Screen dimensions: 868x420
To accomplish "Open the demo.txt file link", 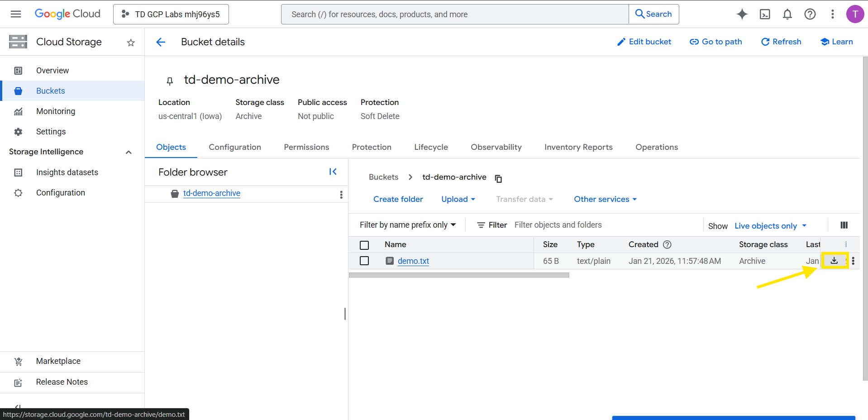I will tap(413, 261).
